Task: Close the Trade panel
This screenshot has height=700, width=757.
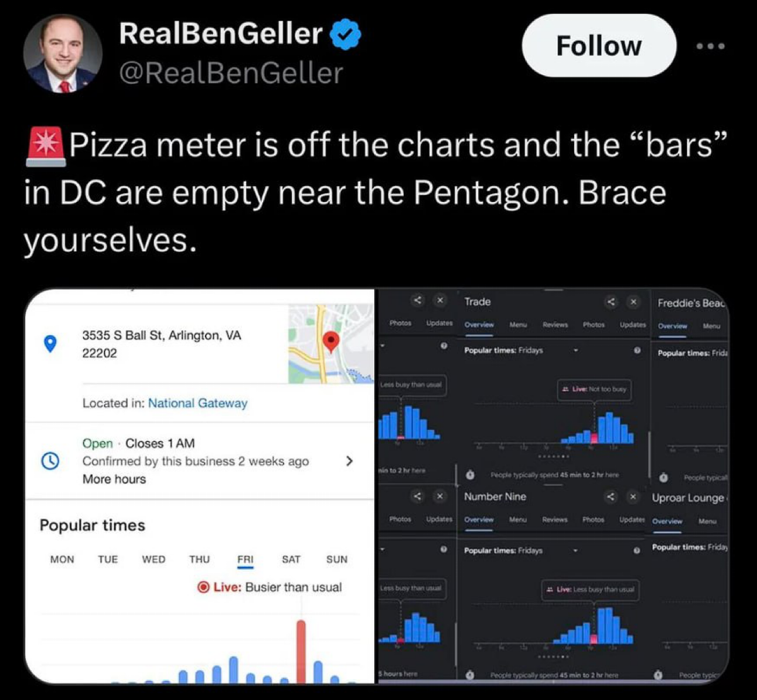Action: [632, 302]
